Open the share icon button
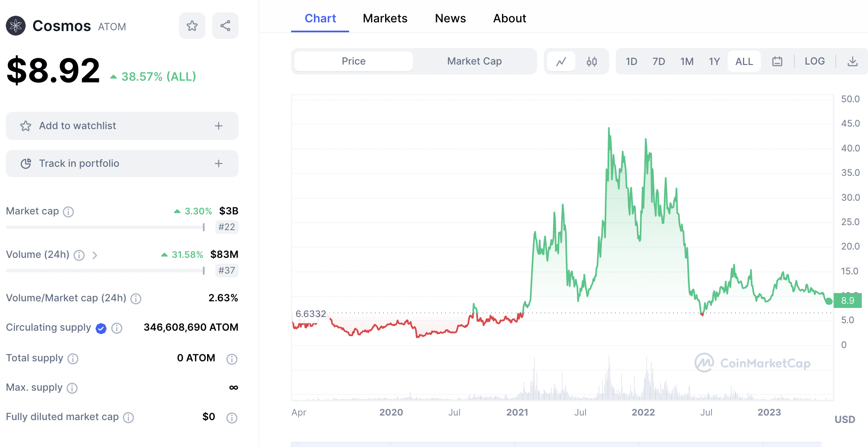868x447 pixels. click(x=225, y=26)
